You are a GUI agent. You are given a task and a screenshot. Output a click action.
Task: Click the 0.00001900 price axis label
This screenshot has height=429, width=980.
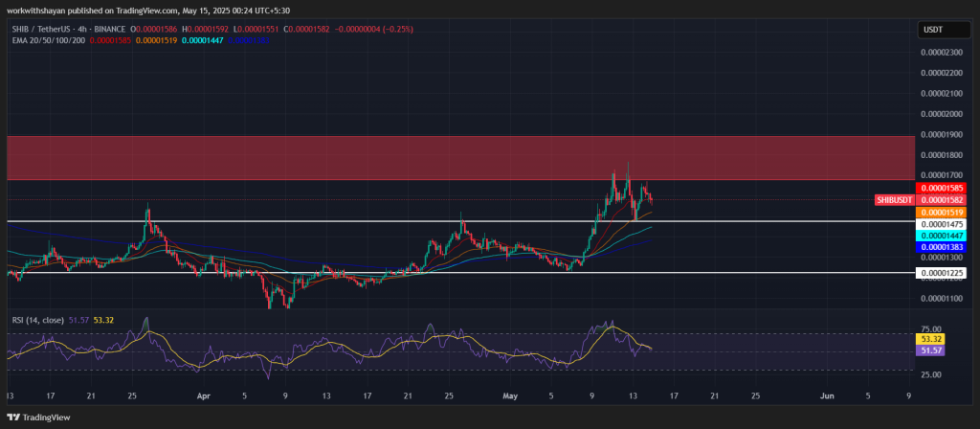click(942, 134)
